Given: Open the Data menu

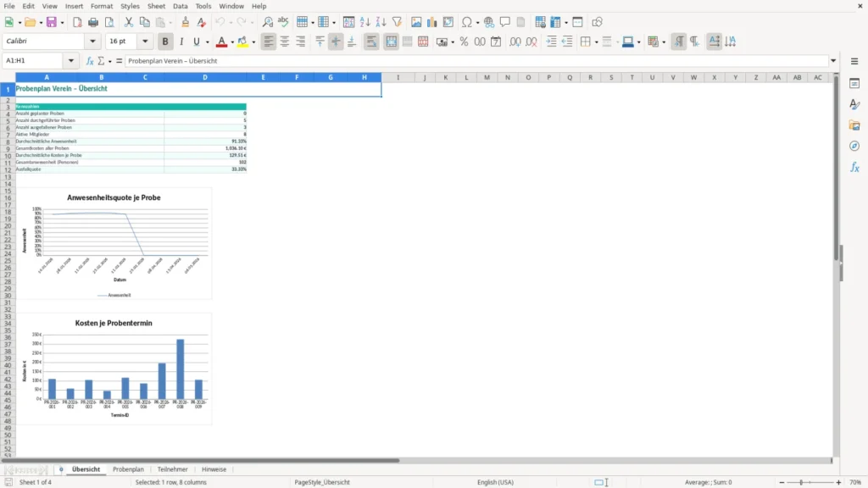Looking at the screenshot, I should point(180,6).
